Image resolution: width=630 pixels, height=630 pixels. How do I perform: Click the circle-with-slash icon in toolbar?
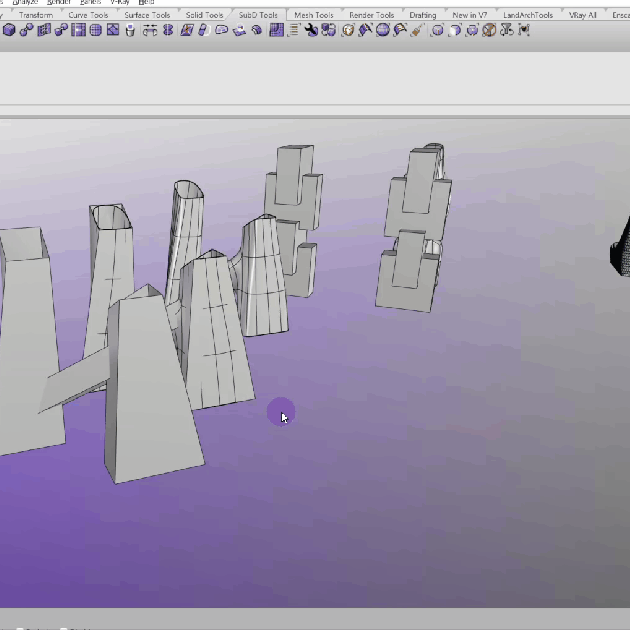click(x=489, y=30)
